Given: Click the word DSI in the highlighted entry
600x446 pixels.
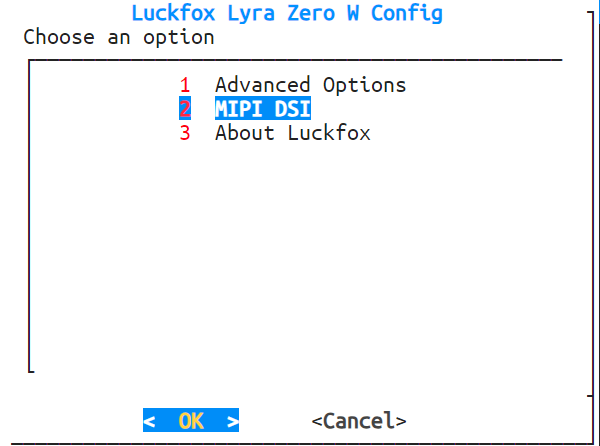Looking at the screenshot, I should click(292, 109).
